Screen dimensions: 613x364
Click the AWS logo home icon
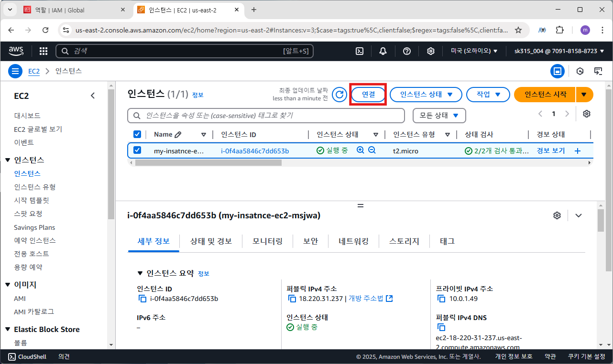pyautogui.click(x=17, y=51)
